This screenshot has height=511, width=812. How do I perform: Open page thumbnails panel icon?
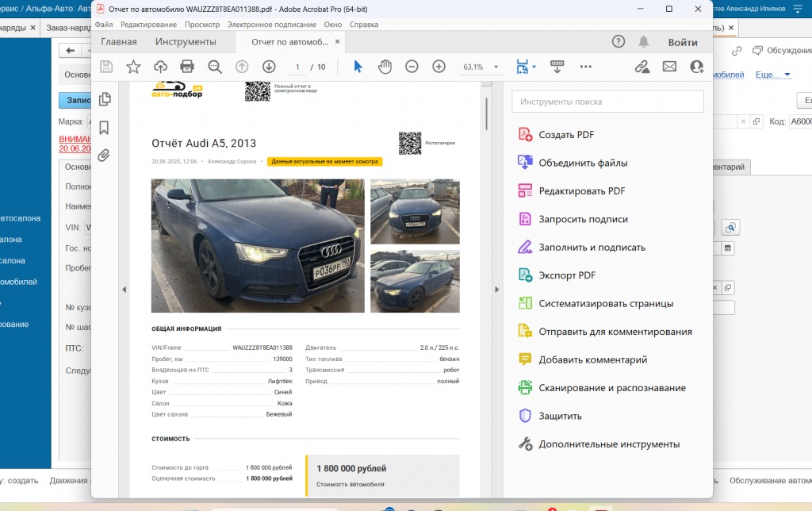click(x=104, y=99)
